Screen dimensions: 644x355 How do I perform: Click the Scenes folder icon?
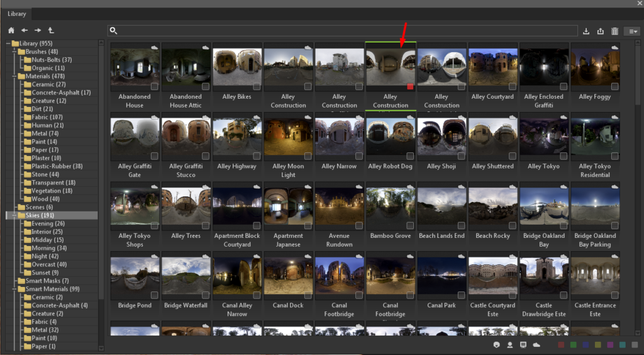point(22,207)
